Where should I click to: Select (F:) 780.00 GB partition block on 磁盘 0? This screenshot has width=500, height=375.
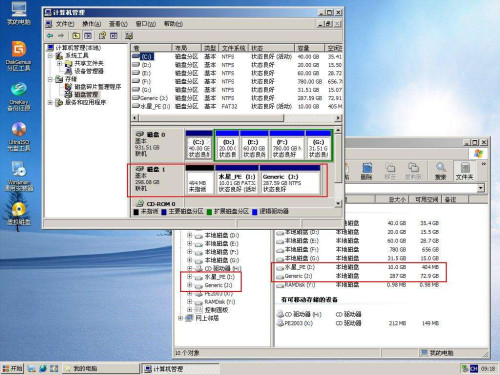coord(286,145)
